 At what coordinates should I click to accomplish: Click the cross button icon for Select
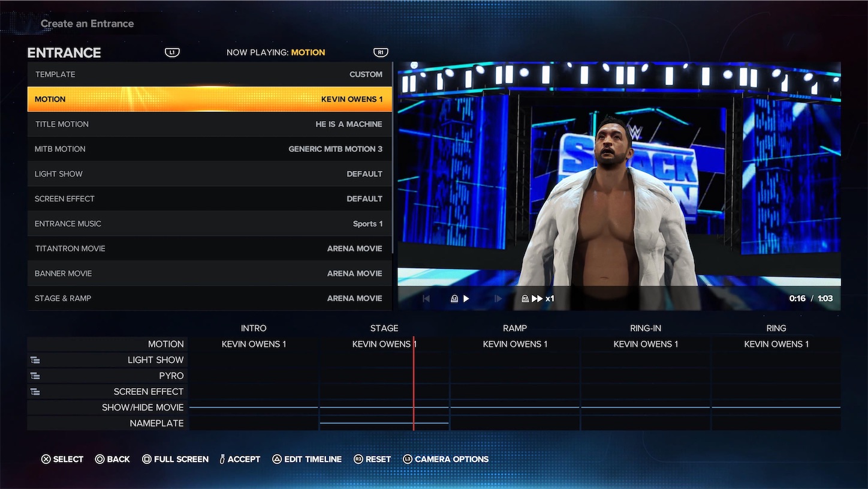[46, 459]
